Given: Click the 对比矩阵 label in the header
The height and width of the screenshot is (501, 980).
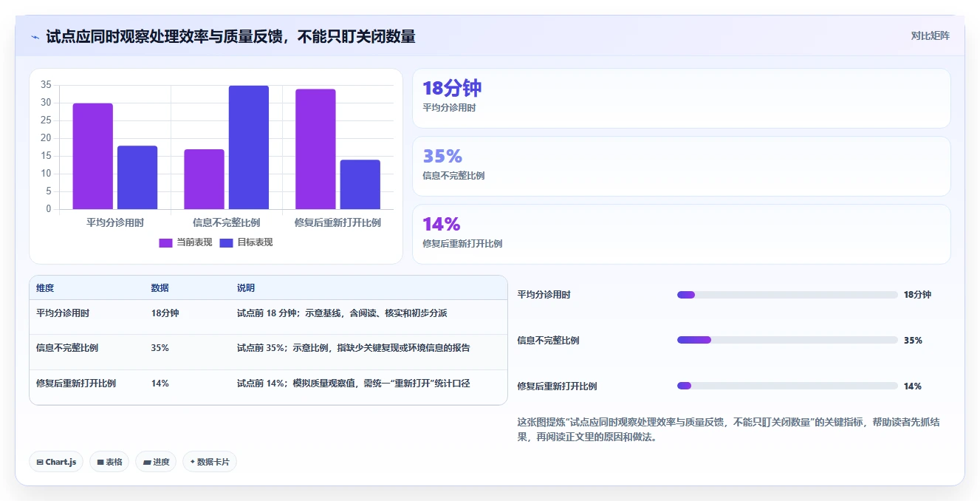Looking at the screenshot, I should point(930,35).
